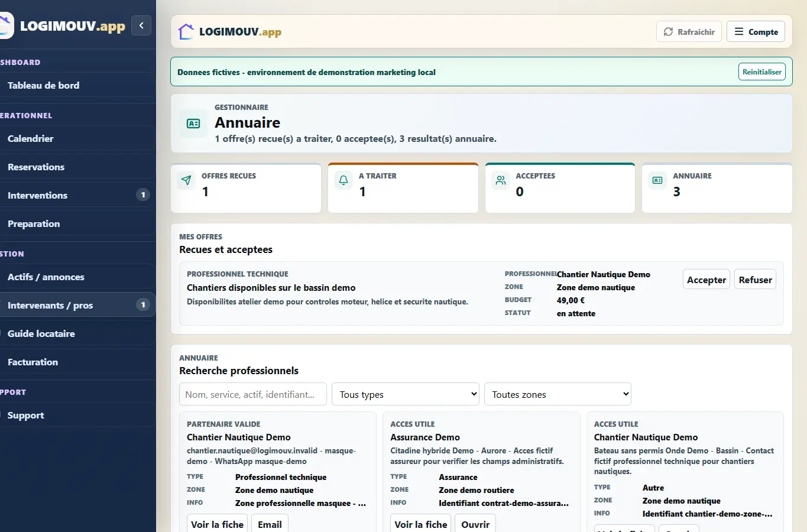This screenshot has height=532, width=807.
Task: Collapse the sidebar with chevron button
Action: tap(141, 25)
